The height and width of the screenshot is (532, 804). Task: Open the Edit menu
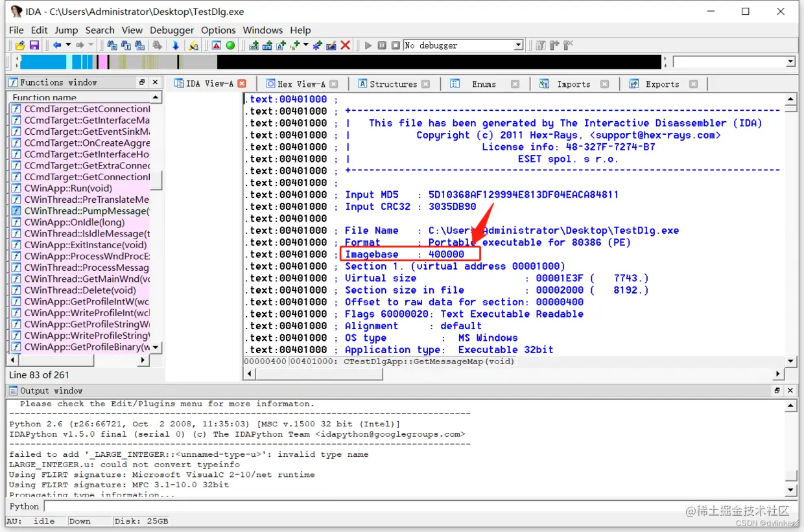(x=39, y=30)
